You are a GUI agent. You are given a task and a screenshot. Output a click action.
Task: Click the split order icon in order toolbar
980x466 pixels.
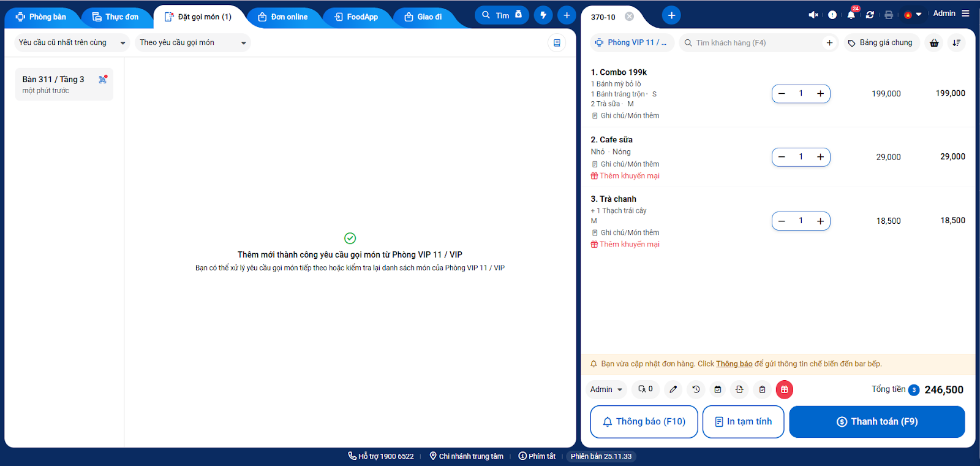739,389
